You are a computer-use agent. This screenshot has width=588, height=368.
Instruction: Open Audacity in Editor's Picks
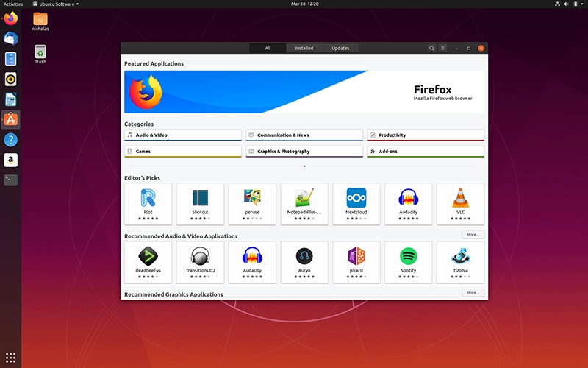[x=409, y=205]
